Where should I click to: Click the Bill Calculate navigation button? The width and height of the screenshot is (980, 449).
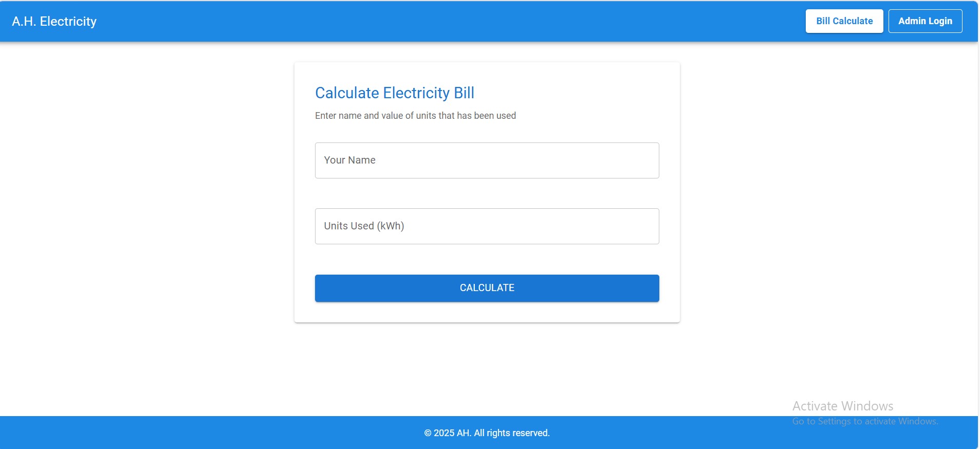click(843, 21)
